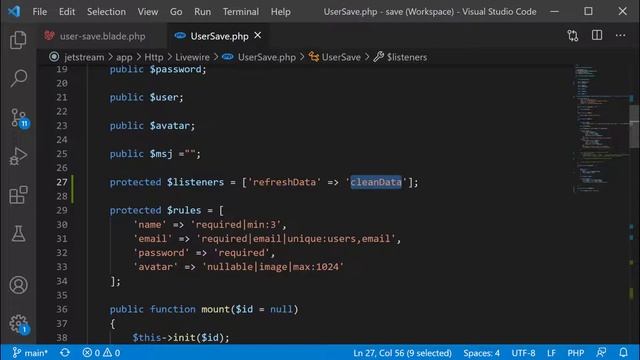
Task: Switch to user-save.blade.php tab
Action: (x=102, y=36)
